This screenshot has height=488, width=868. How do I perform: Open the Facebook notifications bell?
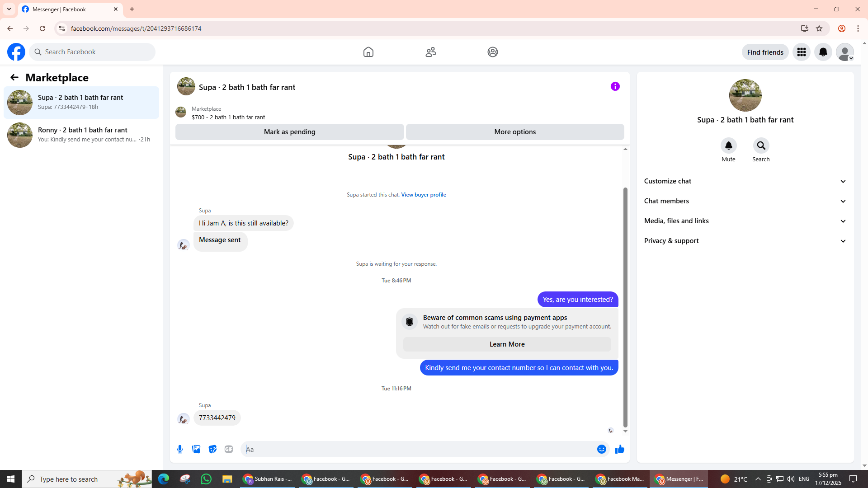point(823,52)
